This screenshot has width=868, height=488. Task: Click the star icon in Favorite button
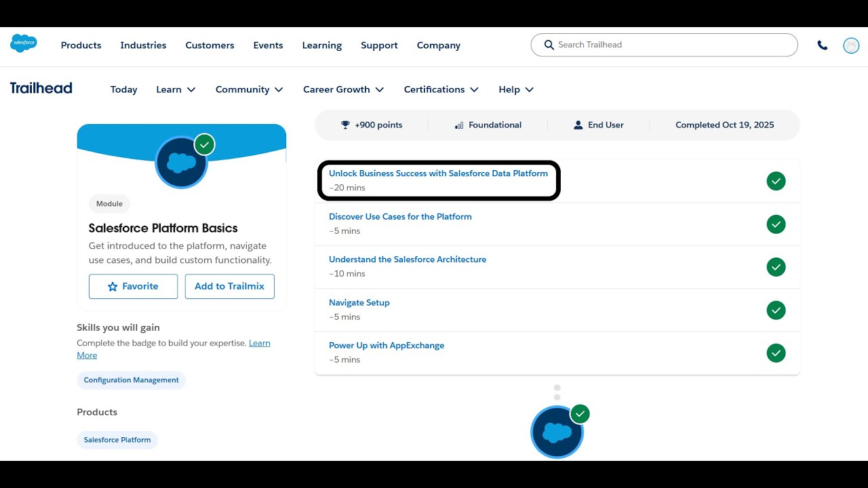point(113,287)
